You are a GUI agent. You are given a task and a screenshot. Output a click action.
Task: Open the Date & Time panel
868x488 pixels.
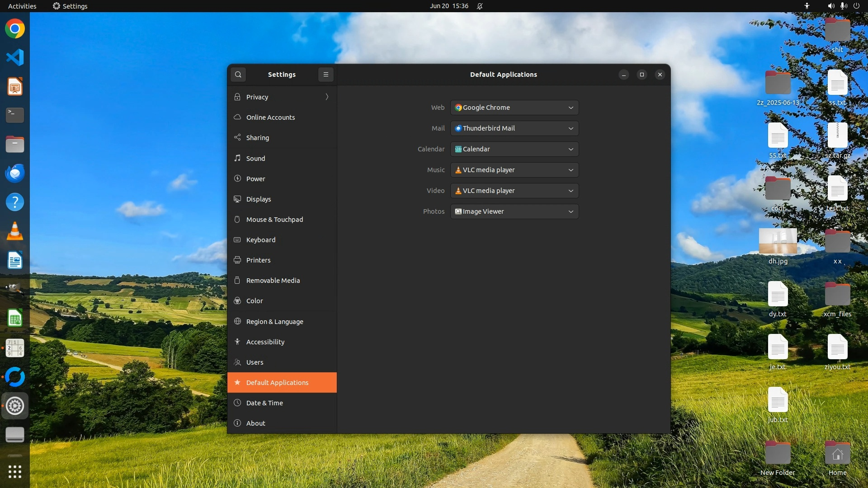coord(264,403)
